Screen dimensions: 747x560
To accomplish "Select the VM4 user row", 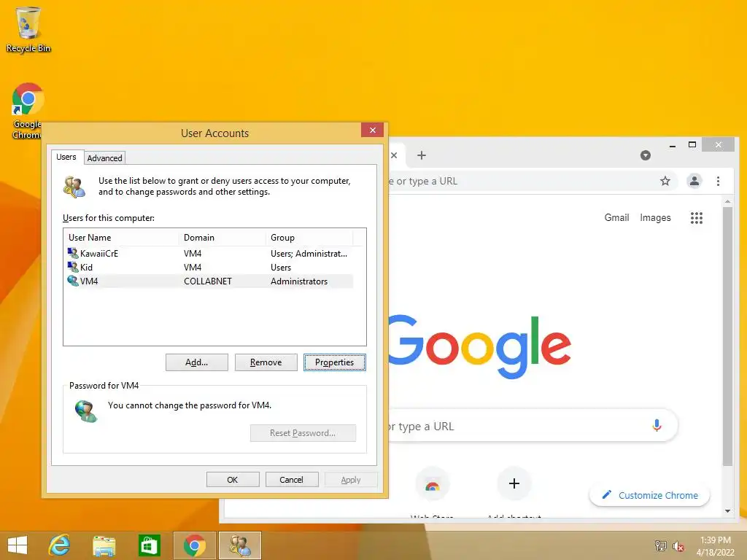I will tap(209, 281).
